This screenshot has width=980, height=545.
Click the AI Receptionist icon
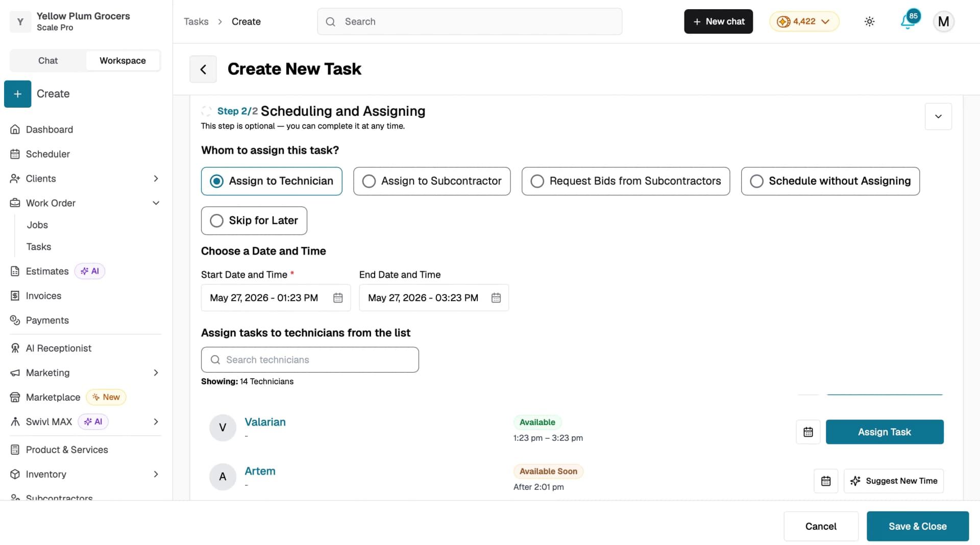(15, 349)
